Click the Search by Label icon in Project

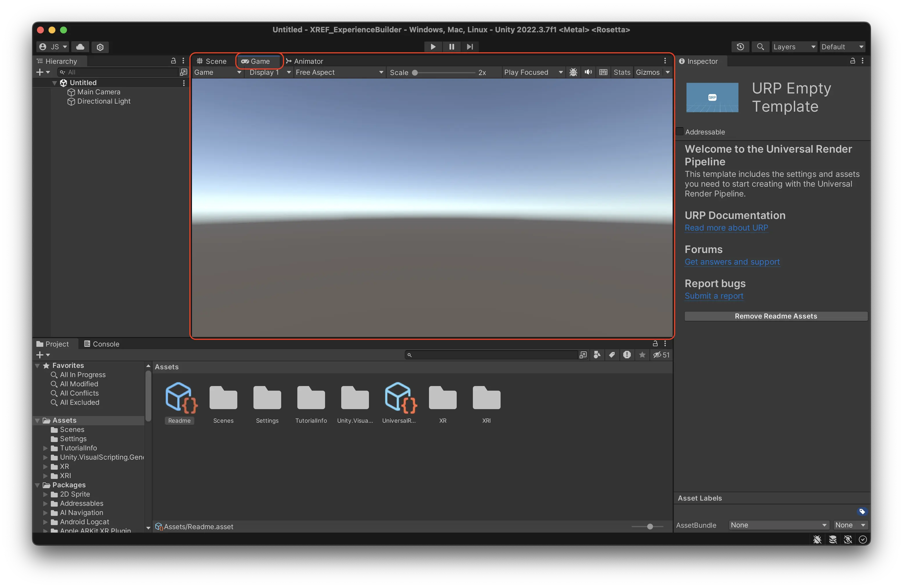point(612,355)
